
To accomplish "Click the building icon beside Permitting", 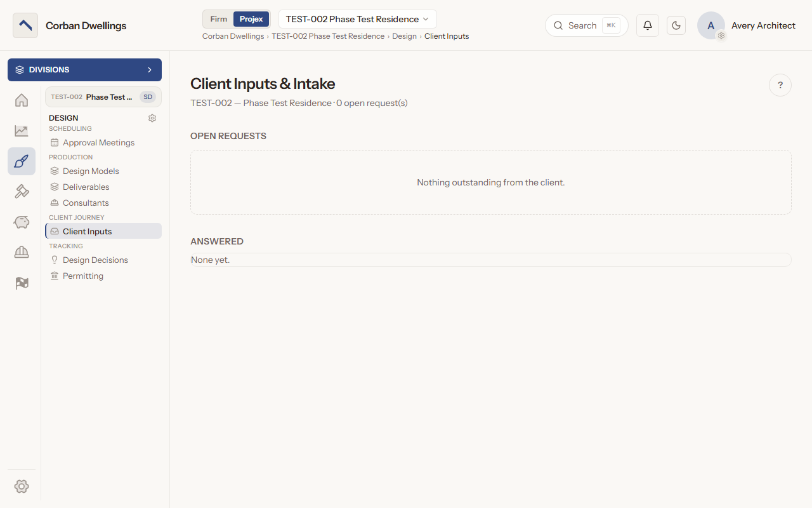I will [x=55, y=276].
